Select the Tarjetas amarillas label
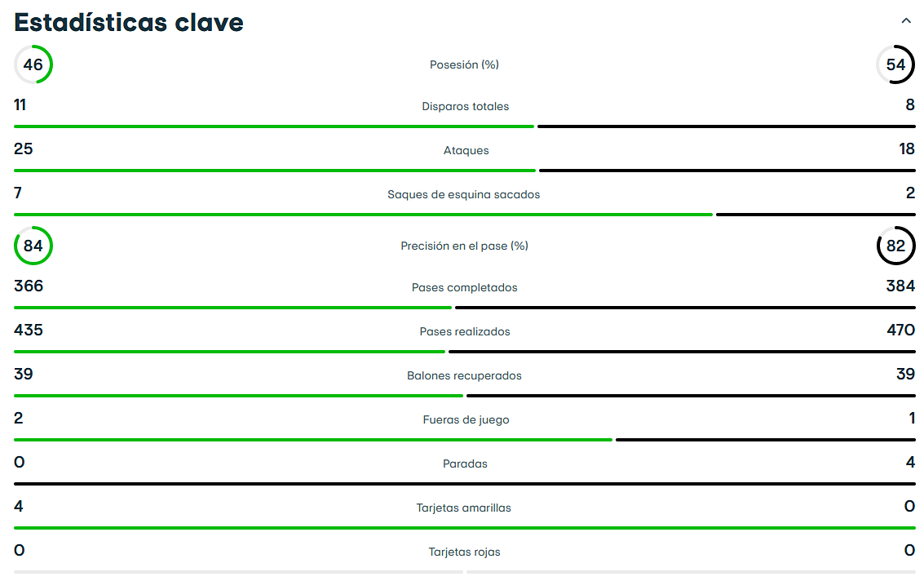This screenshot has width=924, height=581. click(x=463, y=508)
